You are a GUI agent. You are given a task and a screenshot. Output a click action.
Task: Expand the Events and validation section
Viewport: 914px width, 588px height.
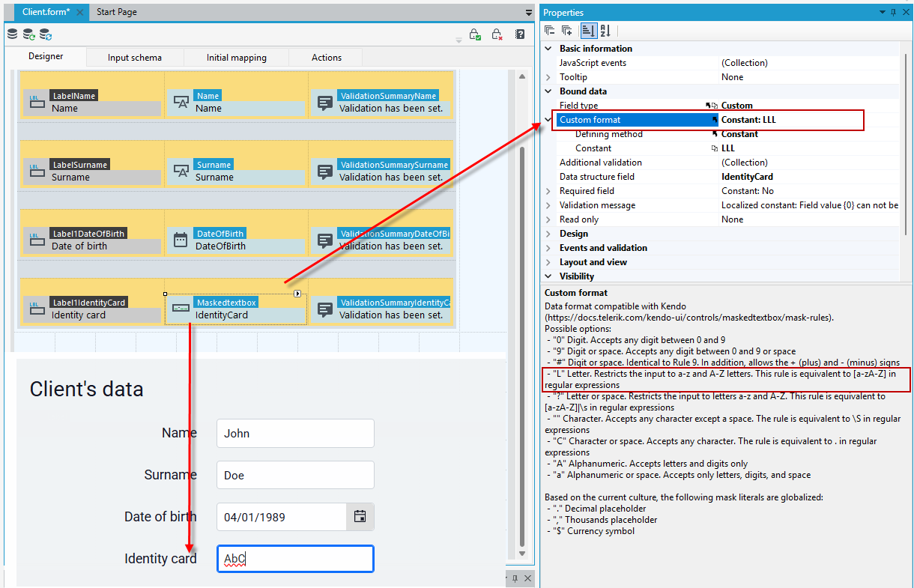coord(549,248)
